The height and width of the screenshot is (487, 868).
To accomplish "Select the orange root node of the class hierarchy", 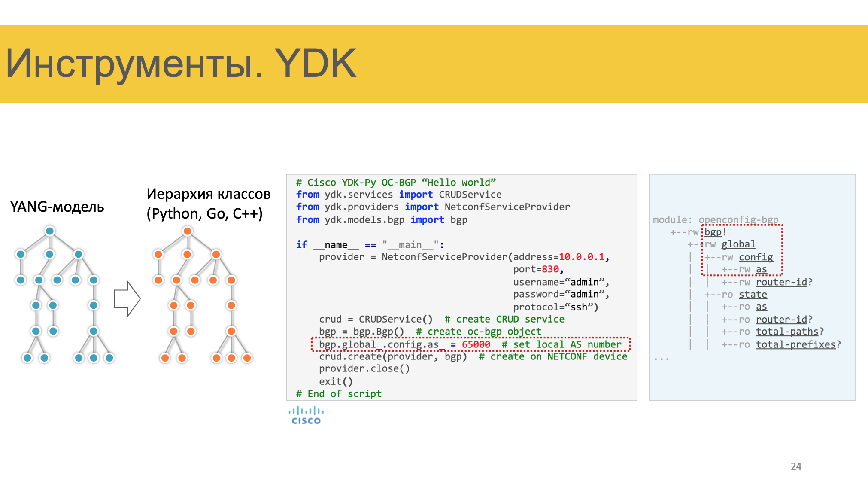I will click(x=187, y=231).
